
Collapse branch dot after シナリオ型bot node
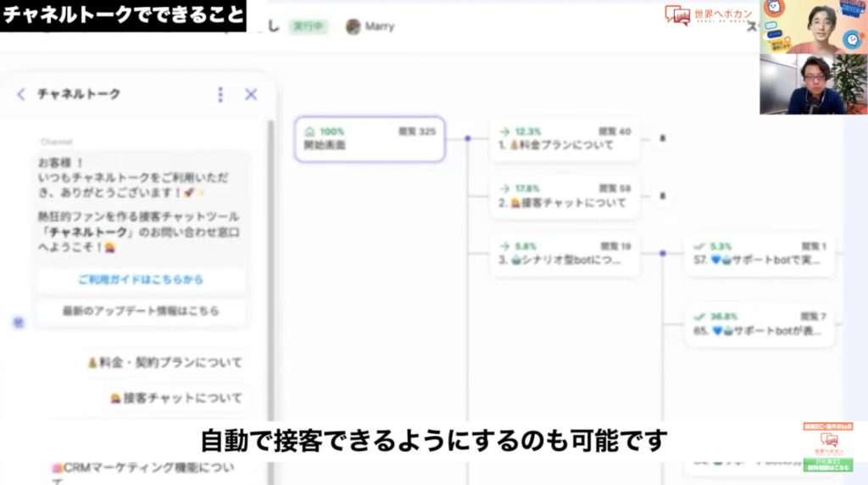coord(663,253)
